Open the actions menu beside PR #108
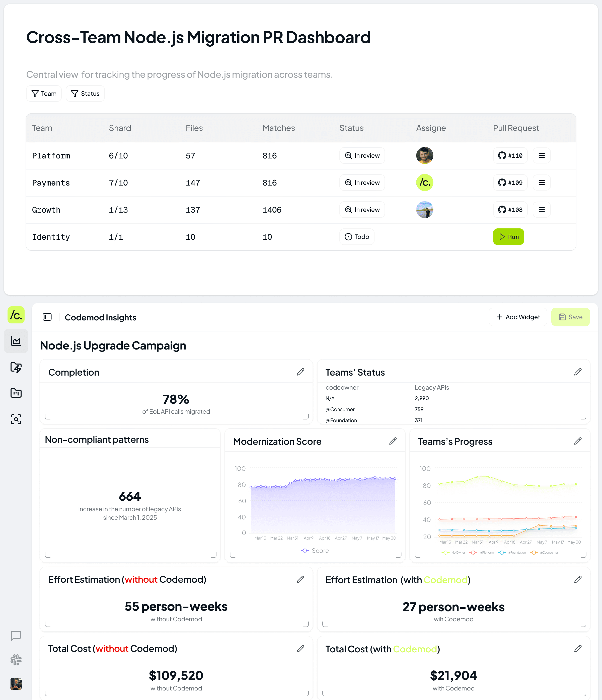The width and height of the screenshot is (602, 700). tap(542, 209)
